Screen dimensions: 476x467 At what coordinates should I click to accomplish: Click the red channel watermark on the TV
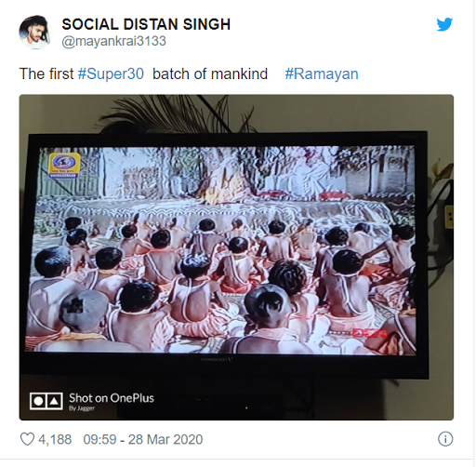pos(369,333)
